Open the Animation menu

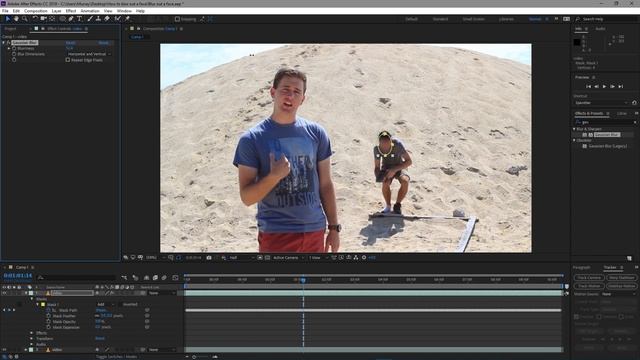pos(90,11)
